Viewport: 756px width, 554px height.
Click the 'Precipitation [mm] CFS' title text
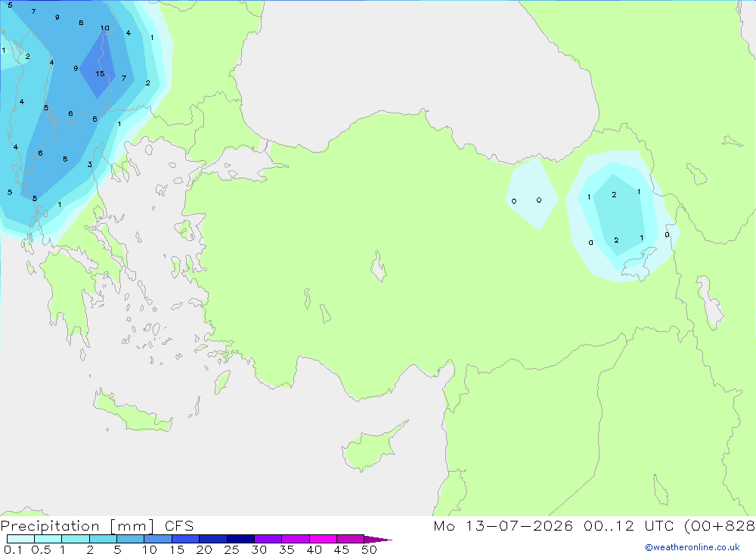pyautogui.click(x=97, y=526)
